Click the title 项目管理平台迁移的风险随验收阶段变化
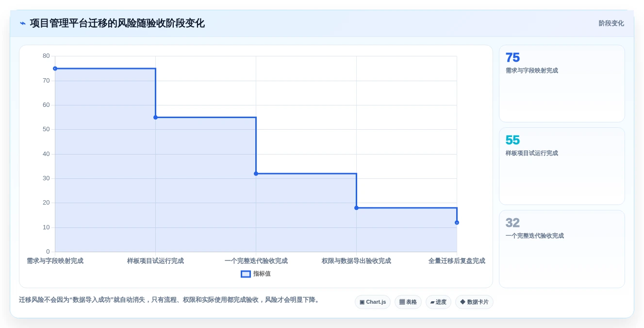The height and width of the screenshot is (328, 644). tap(117, 23)
